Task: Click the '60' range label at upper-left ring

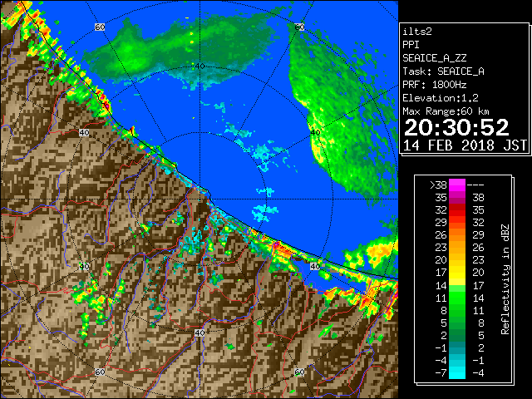Action: [100, 27]
